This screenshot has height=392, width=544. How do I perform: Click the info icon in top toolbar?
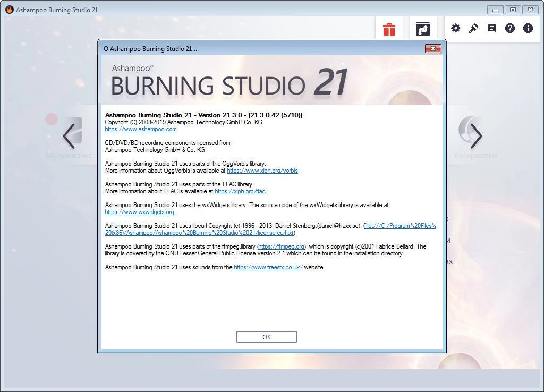(528, 28)
